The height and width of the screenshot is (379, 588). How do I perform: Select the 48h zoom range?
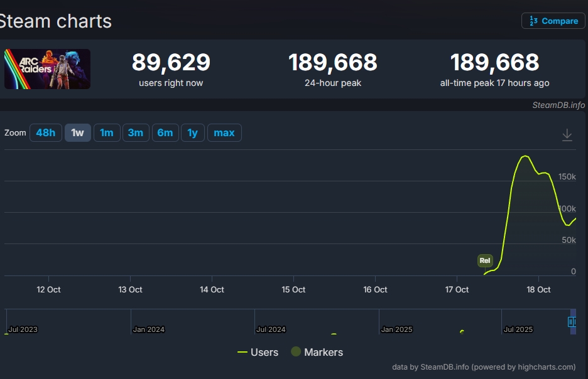point(46,132)
